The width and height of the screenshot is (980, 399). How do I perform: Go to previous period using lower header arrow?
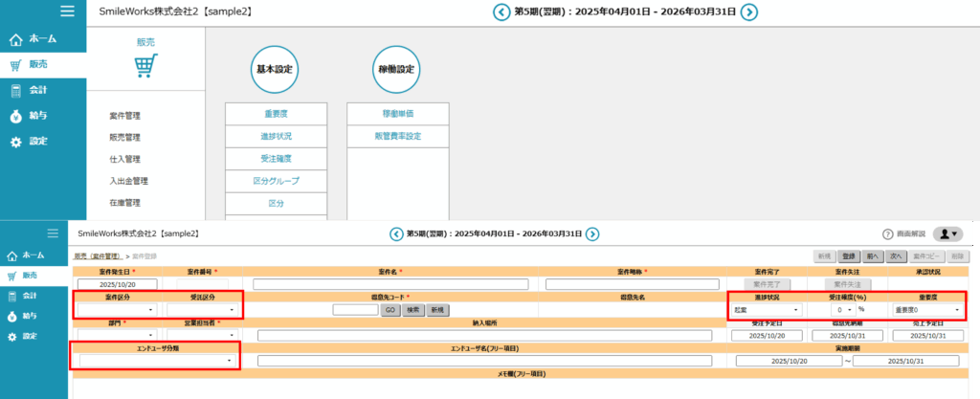(396, 234)
